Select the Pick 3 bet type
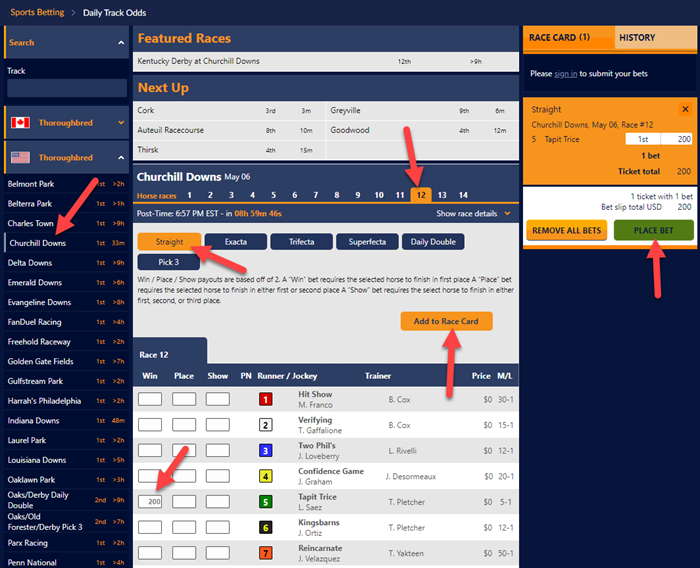Viewport: 700px width, 568px height. (x=169, y=262)
